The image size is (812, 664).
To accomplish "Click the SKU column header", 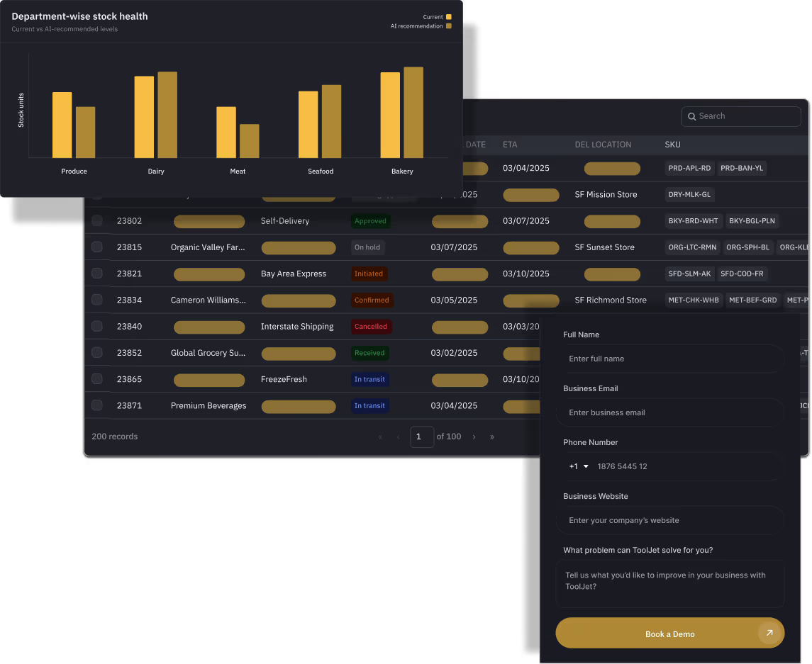I will coord(672,145).
